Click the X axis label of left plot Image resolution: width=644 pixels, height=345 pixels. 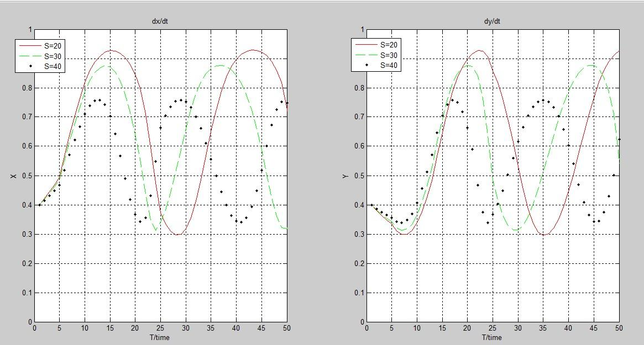point(14,176)
